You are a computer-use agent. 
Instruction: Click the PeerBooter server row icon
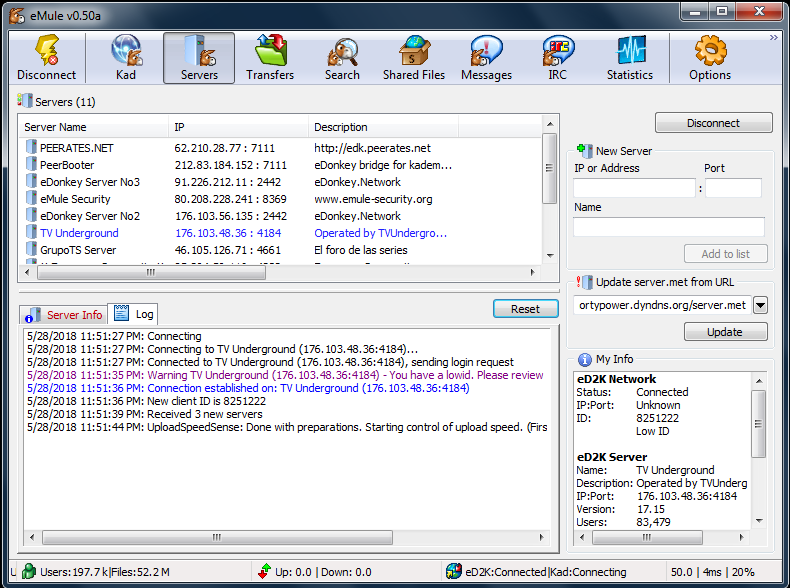pos(31,165)
